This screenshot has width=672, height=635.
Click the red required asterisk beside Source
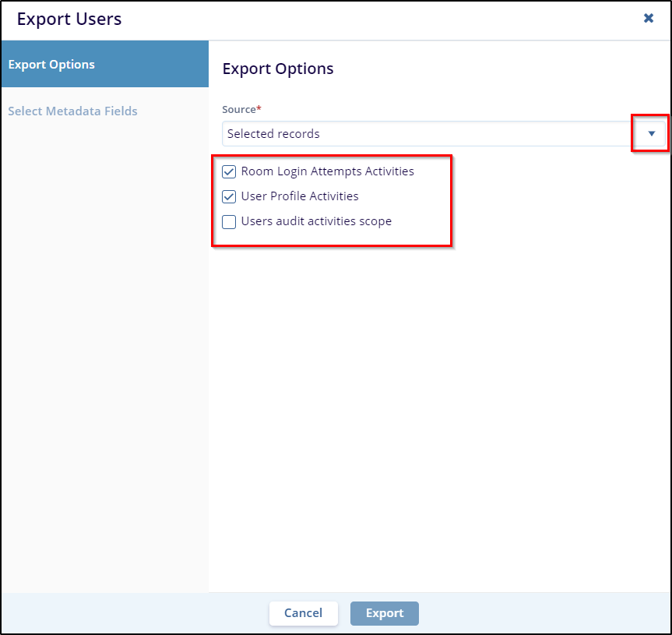(259, 108)
